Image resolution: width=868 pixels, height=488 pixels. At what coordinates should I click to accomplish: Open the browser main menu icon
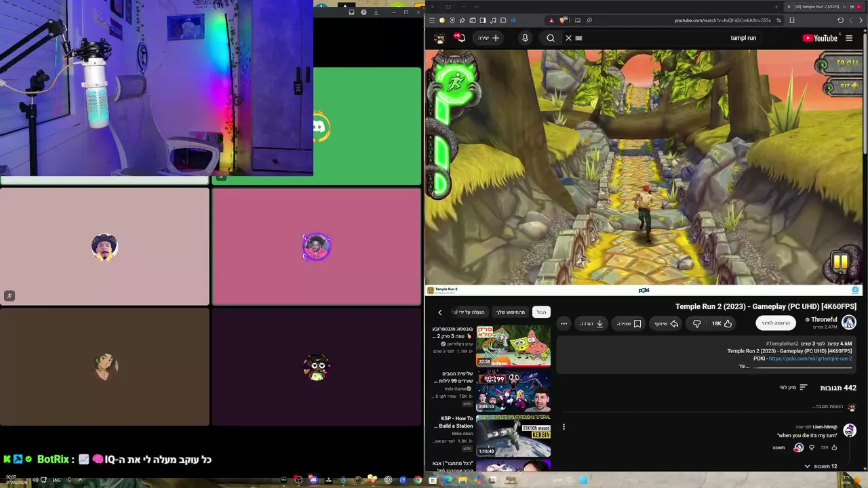431,20
